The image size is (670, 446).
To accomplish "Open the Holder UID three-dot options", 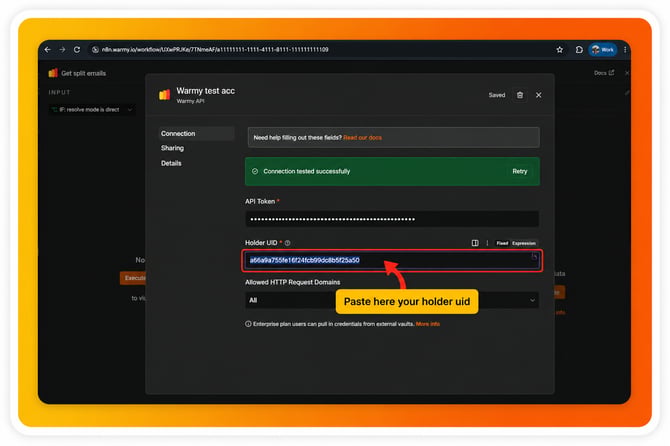I will [487, 243].
